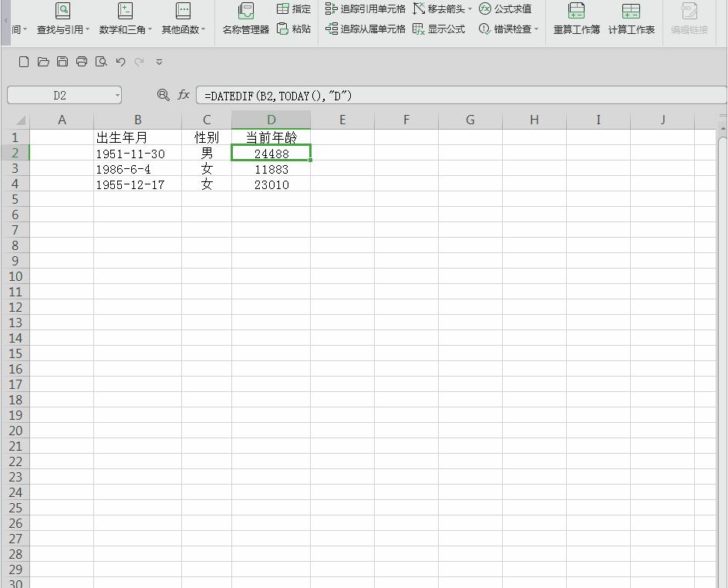Click the undo arrow icon
This screenshot has width=728, height=588.
120,62
